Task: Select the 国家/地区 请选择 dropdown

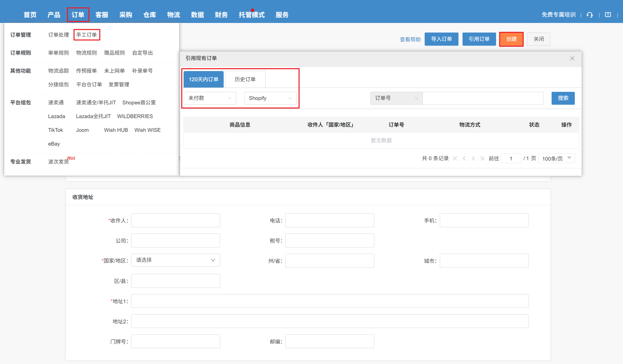Action: (175, 260)
